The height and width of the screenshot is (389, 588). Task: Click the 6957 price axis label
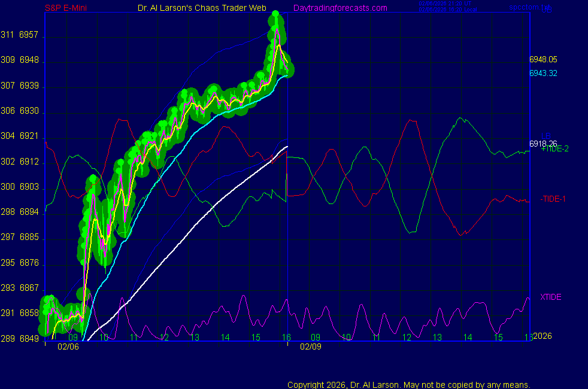coord(29,36)
